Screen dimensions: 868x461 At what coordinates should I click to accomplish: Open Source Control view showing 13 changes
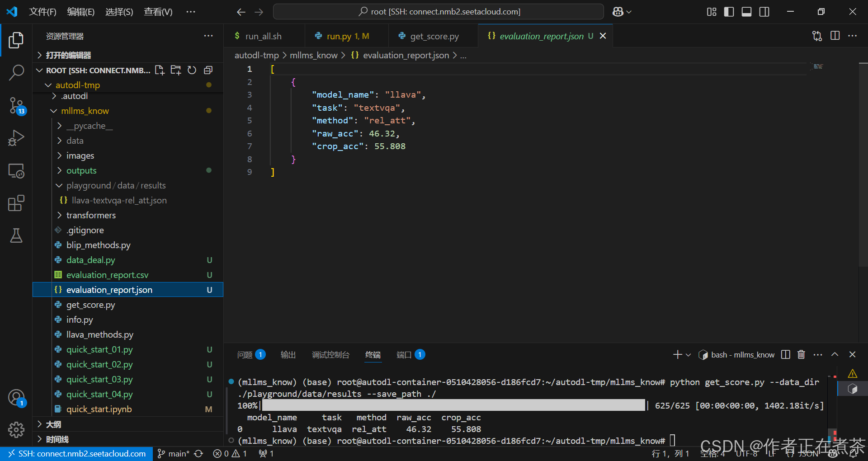[x=16, y=105]
